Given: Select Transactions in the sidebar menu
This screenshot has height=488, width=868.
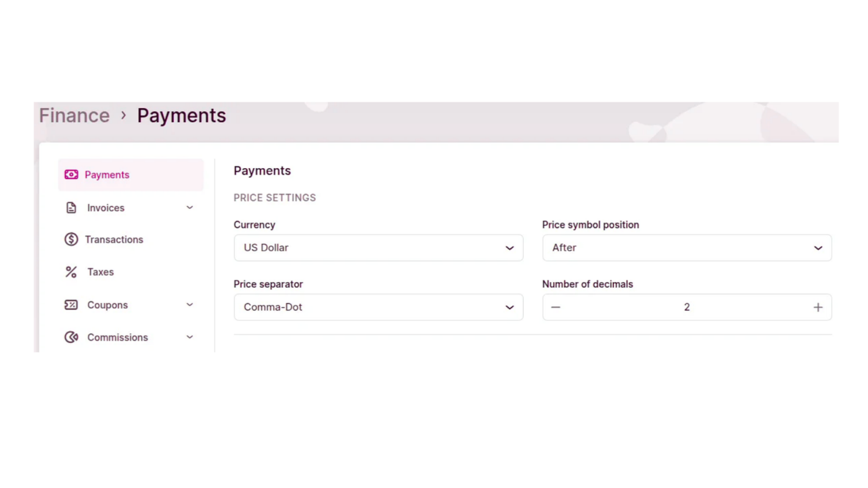Looking at the screenshot, I should click(114, 239).
